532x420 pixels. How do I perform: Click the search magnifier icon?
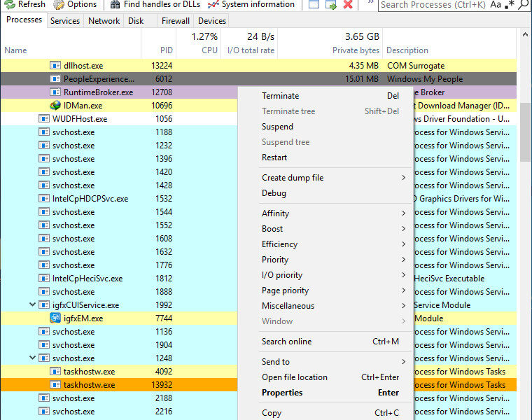[524, 4]
